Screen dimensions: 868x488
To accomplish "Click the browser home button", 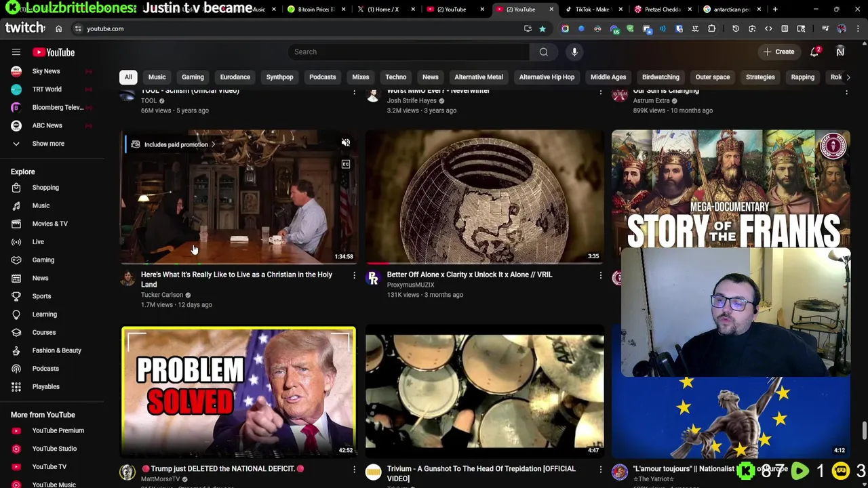I will pos(58,28).
